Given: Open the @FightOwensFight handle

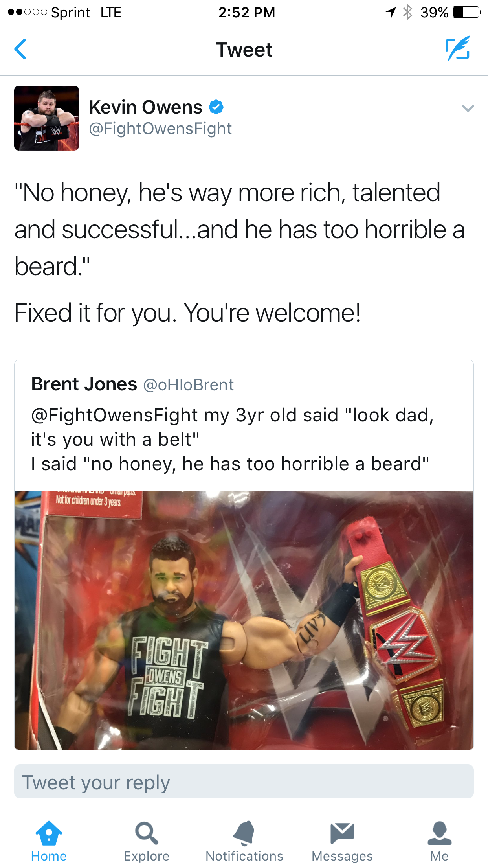Looking at the screenshot, I should point(160,129).
